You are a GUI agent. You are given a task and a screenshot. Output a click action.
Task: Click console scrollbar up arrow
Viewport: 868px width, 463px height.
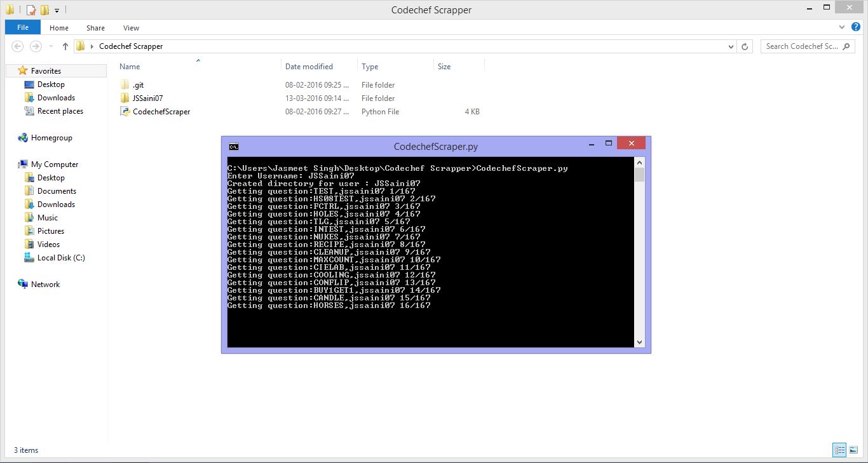pyautogui.click(x=640, y=163)
